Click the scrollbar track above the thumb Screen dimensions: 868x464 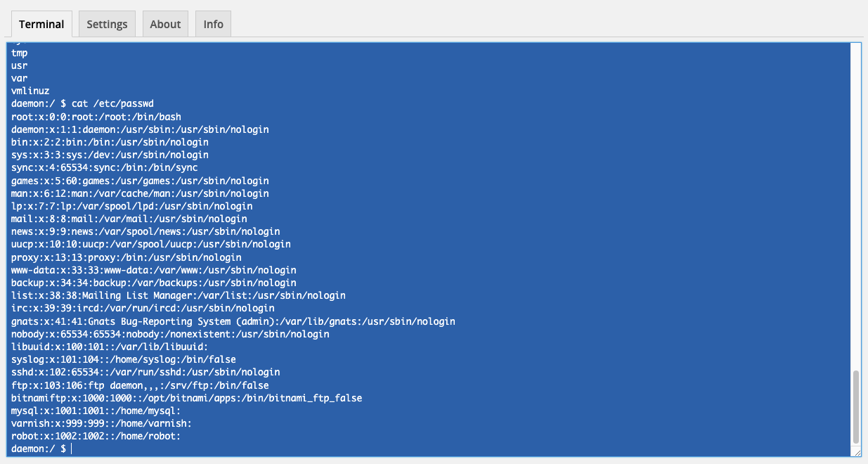pyautogui.click(x=855, y=211)
